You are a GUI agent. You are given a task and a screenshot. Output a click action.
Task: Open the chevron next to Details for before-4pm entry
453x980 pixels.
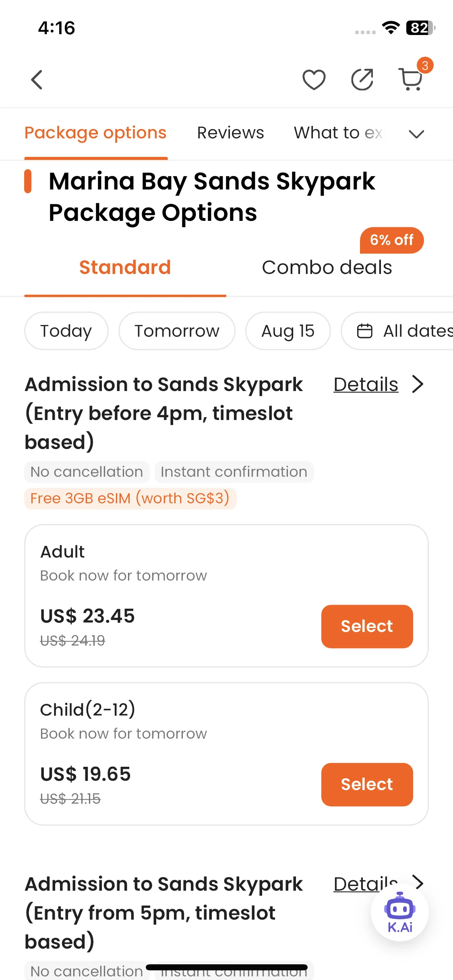tap(418, 384)
